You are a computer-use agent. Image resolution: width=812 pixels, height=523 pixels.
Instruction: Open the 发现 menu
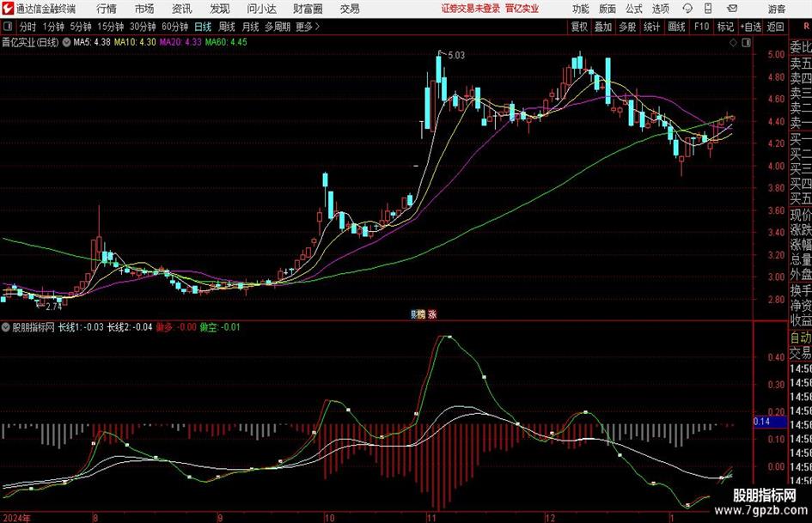(x=220, y=9)
